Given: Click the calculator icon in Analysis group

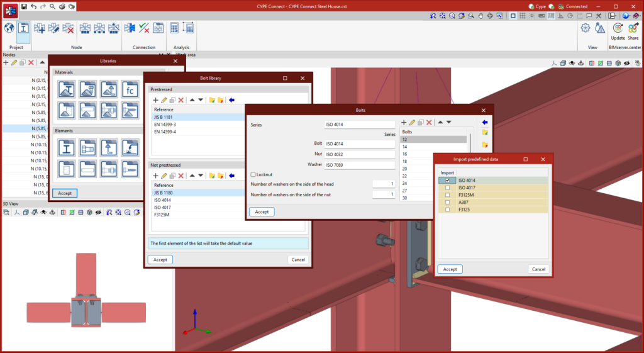Looking at the screenshot, I should [x=174, y=28].
